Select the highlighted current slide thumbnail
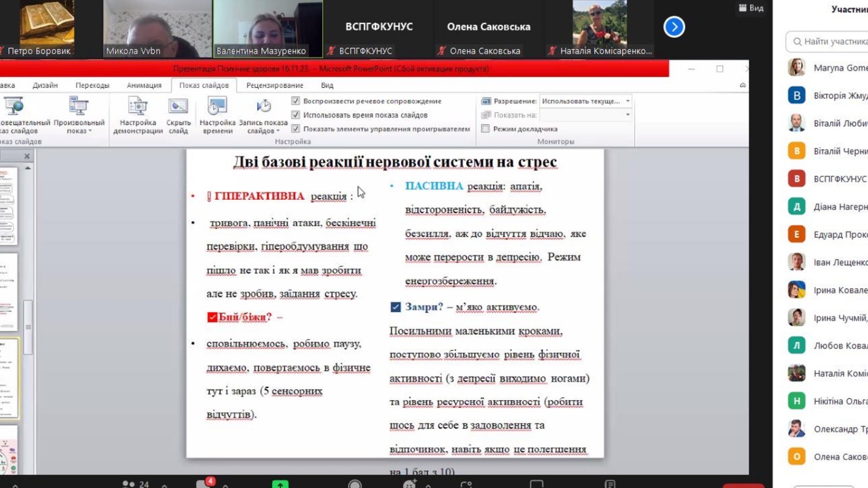Screen dimensions: 868x488 click(x=9, y=378)
